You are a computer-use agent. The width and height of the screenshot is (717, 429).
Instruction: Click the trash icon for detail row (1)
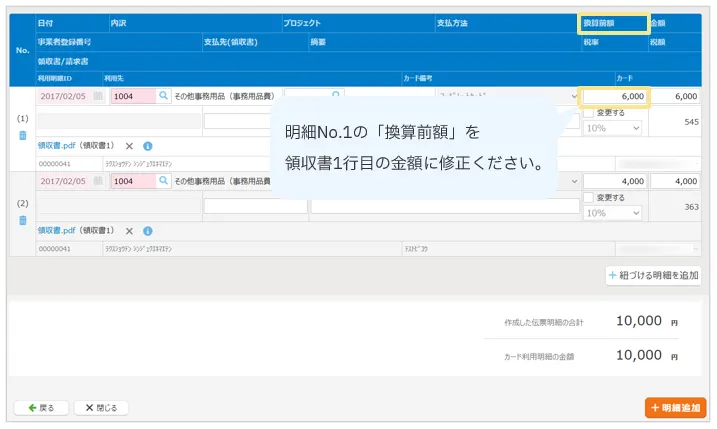(x=23, y=134)
